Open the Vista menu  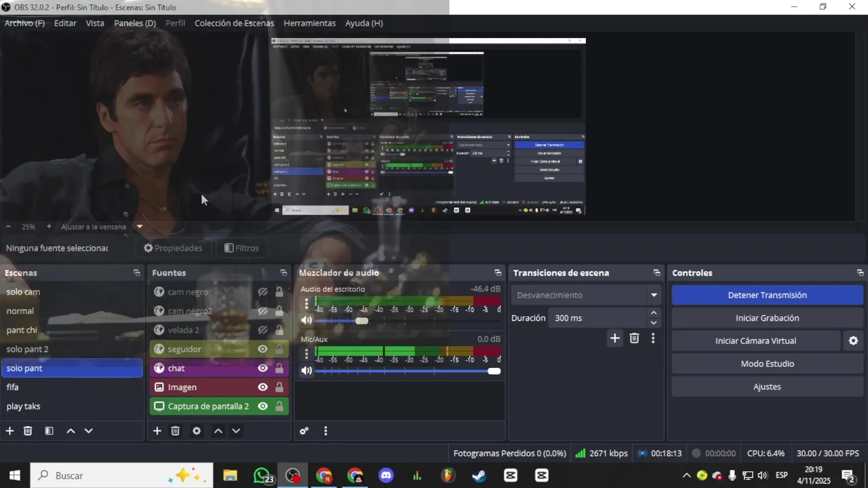tap(95, 23)
